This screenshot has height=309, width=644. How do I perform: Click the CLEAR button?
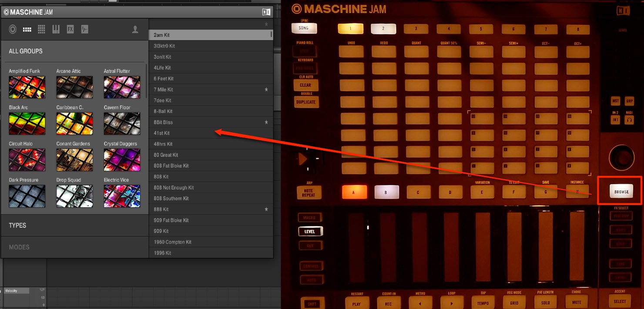pyautogui.click(x=305, y=85)
